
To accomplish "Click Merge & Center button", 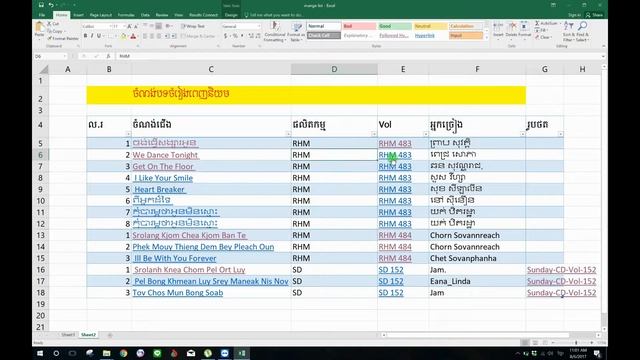I will coord(198,36).
